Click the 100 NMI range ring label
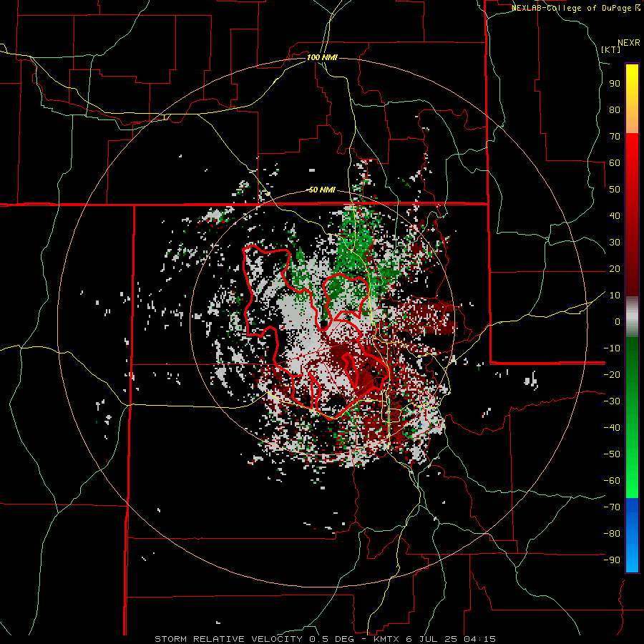 [322, 57]
